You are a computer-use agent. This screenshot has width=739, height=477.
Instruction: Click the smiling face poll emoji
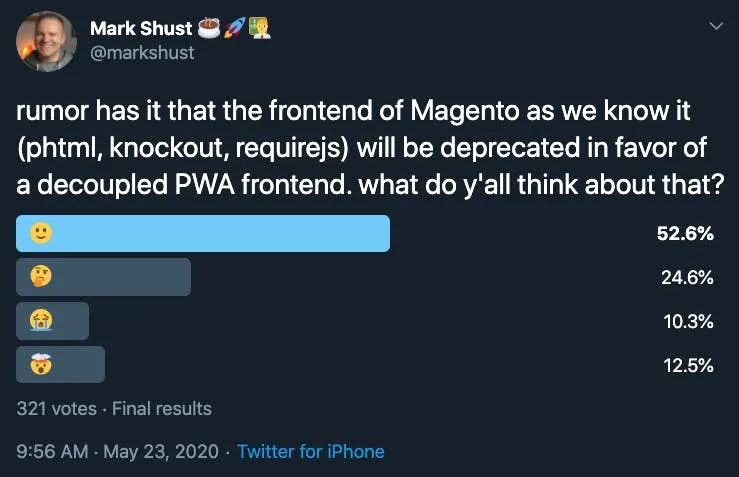[41, 234]
